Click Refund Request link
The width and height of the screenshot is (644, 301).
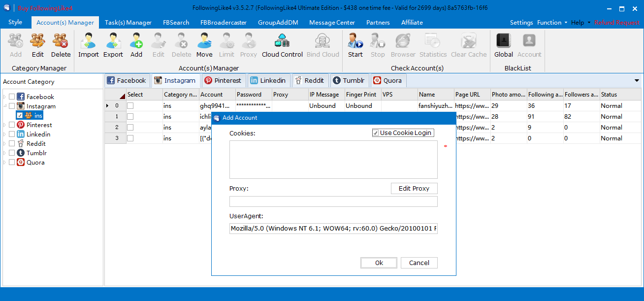(617, 23)
